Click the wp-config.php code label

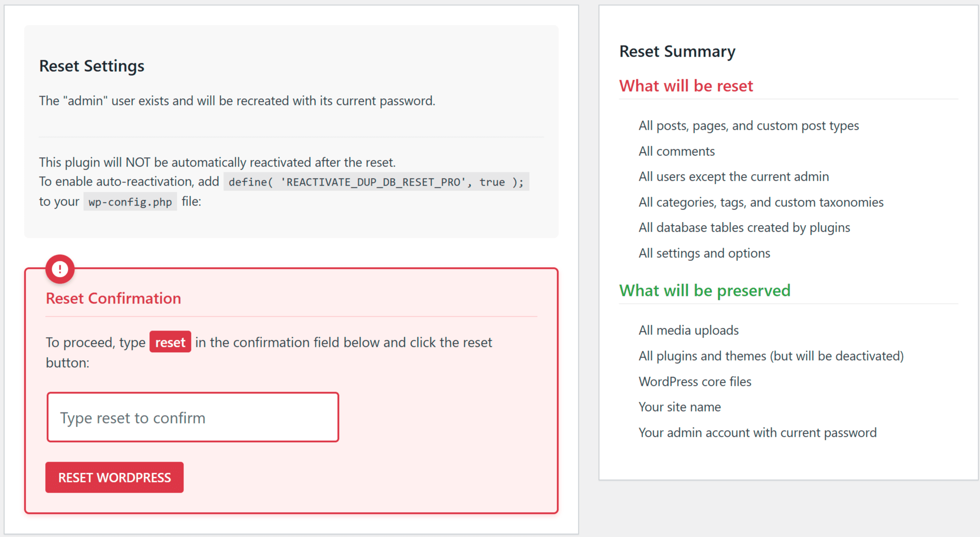[x=130, y=202]
